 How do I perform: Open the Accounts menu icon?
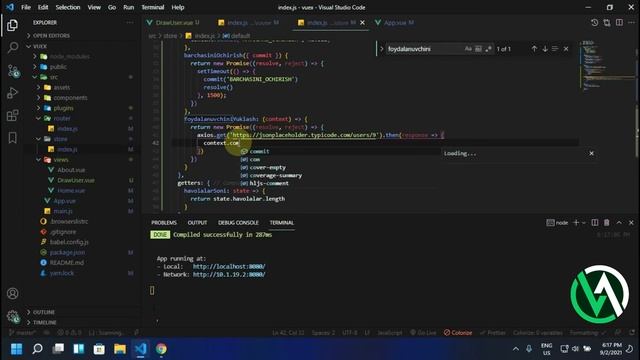(13, 293)
